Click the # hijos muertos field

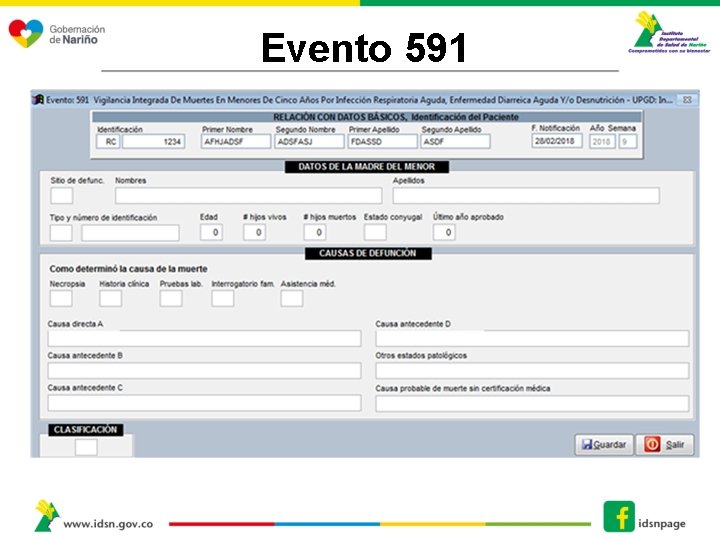tap(315, 232)
